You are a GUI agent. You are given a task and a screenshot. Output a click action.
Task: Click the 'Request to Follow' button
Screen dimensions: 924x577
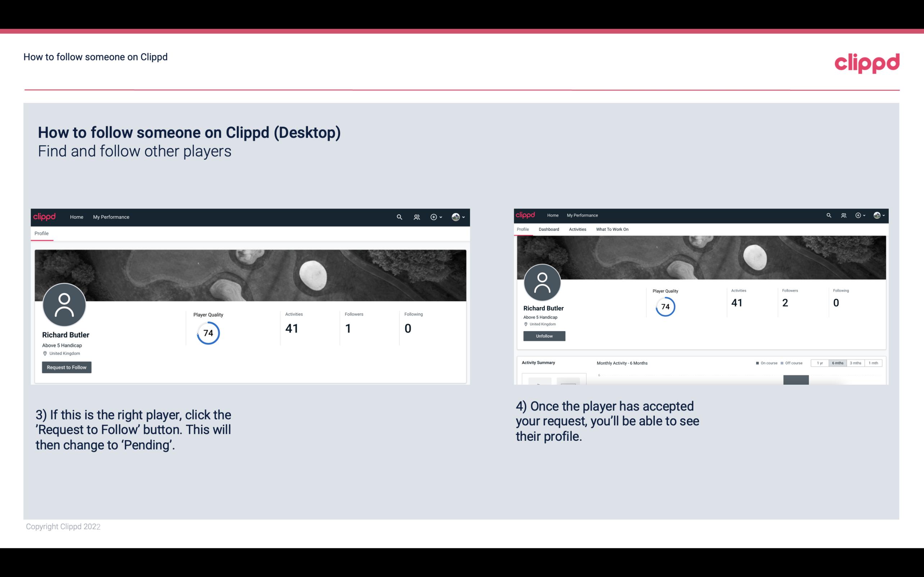(67, 367)
